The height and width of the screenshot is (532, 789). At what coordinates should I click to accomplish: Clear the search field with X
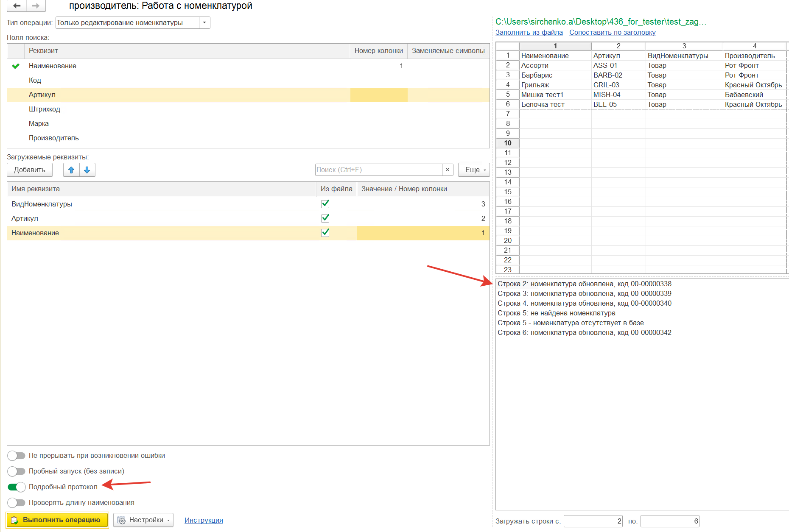448,170
